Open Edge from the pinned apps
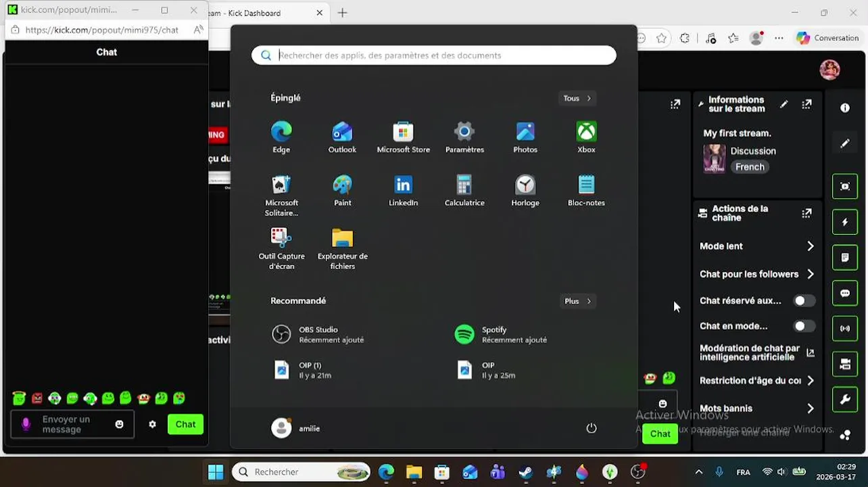 click(x=281, y=137)
